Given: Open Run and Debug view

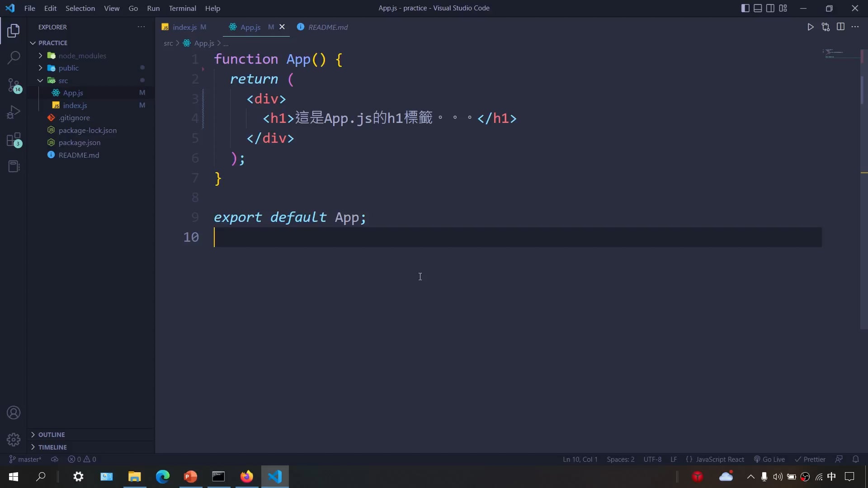Looking at the screenshot, I should pyautogui.click(x=14, y=112).
